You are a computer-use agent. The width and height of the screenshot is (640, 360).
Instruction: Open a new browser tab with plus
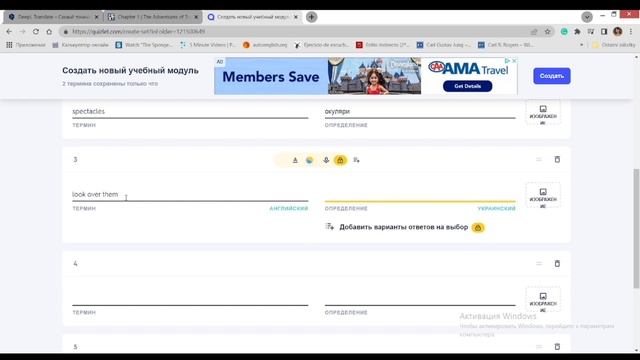311,17
